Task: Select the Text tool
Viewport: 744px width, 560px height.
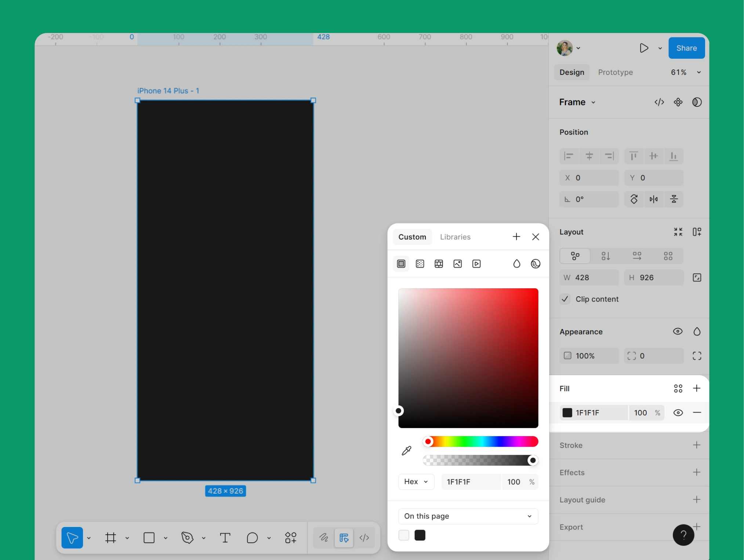Action: click(225, 538)
